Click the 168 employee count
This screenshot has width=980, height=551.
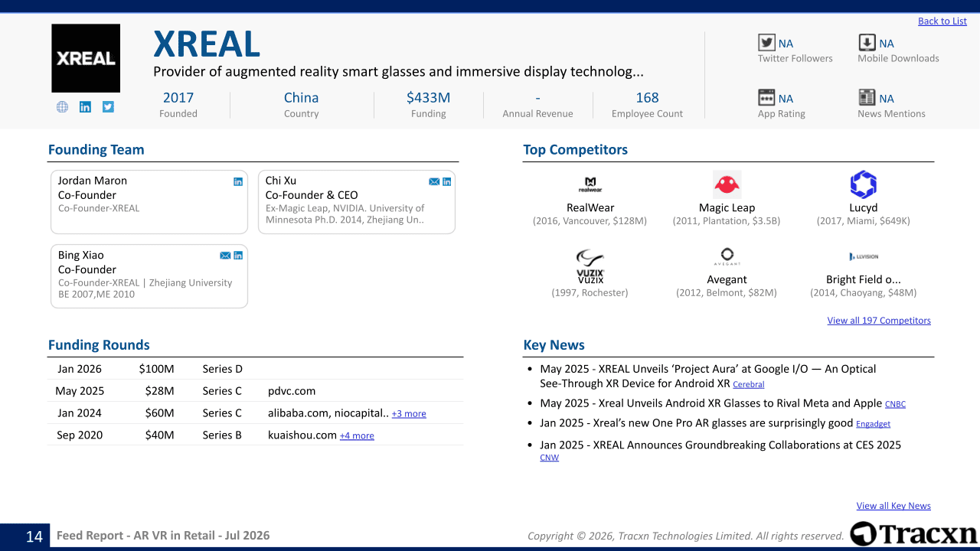tap(647, 97)
